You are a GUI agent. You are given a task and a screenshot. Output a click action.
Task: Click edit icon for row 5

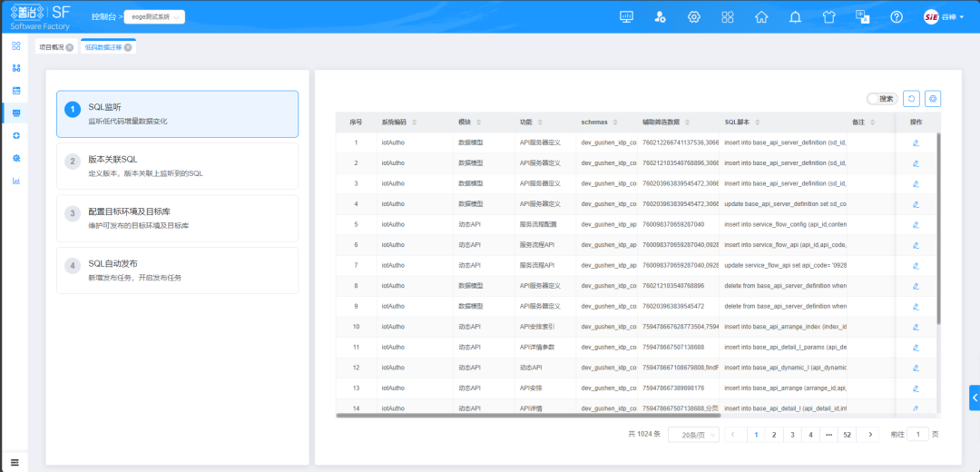point(916,224)
